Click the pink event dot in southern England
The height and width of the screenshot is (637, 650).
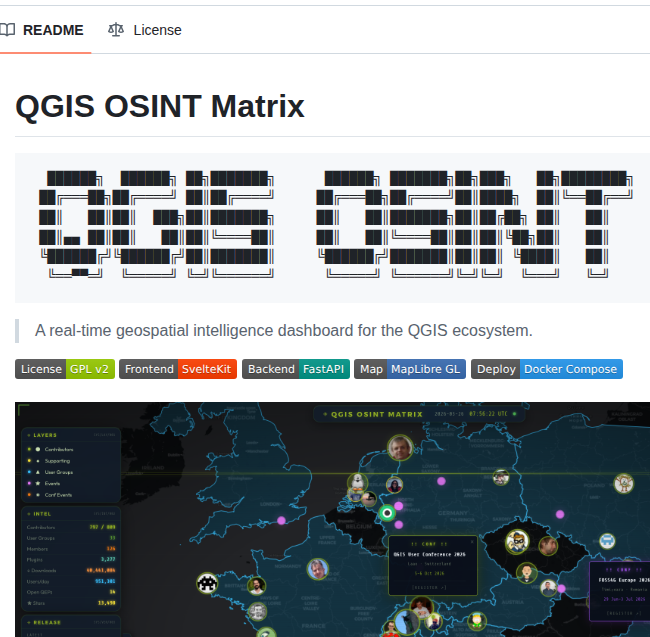click(281, 521)
